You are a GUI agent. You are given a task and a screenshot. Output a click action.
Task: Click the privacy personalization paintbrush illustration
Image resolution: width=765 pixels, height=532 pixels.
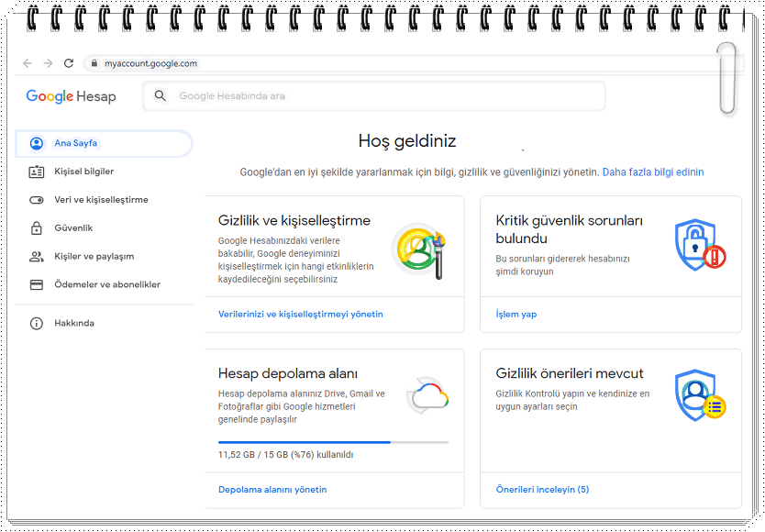(419, 251)
